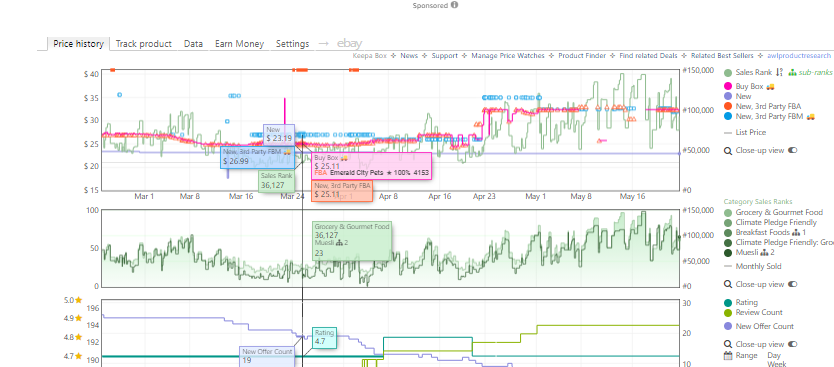Toggle Close-up view for price chart

coord(793,151)
